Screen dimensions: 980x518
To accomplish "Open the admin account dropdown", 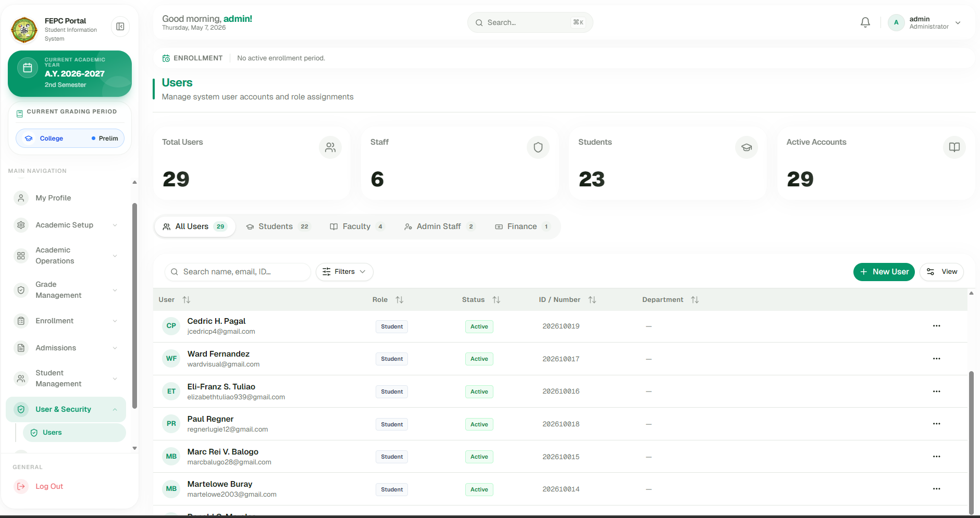I will (925, 22).
